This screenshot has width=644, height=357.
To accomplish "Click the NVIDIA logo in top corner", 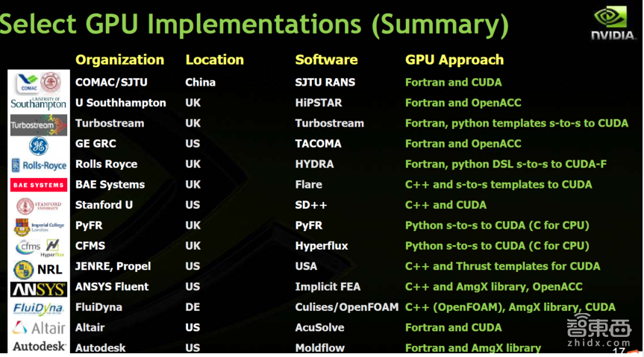I will pyautogui.click(x=613, y=23).
